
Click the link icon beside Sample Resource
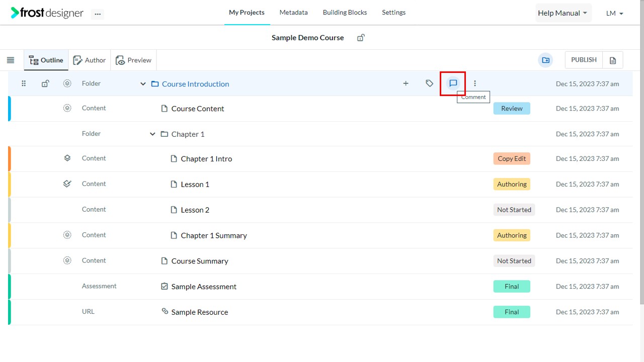point(165,311)
